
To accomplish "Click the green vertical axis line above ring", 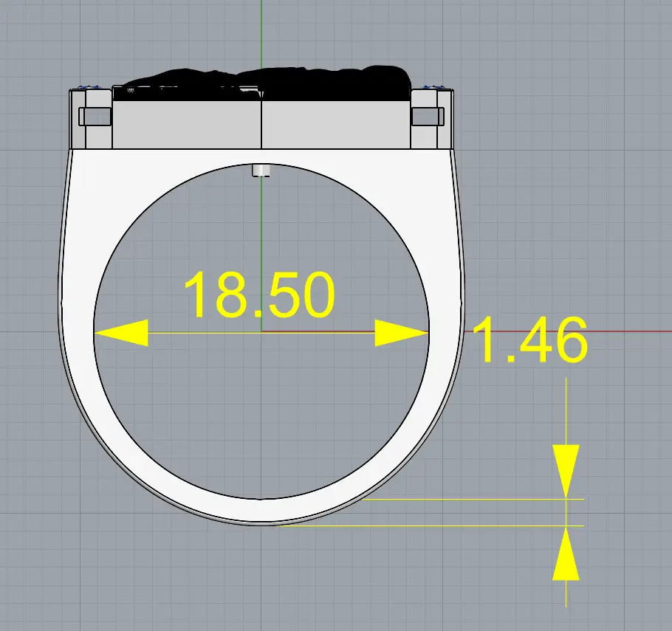I will (261, 30).
